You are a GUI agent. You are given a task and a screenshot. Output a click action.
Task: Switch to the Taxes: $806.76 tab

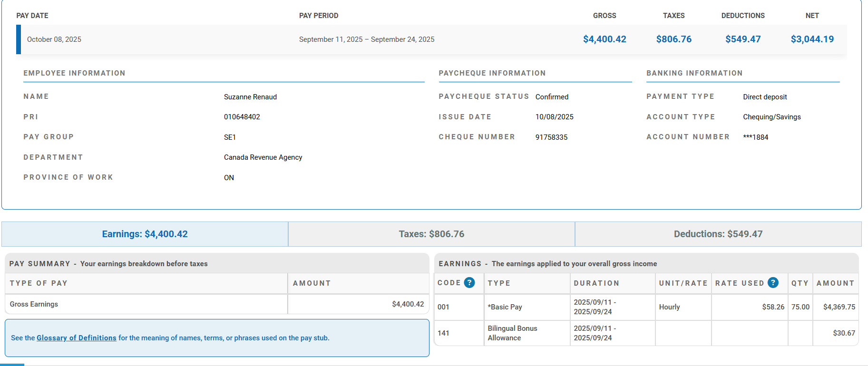431,234
